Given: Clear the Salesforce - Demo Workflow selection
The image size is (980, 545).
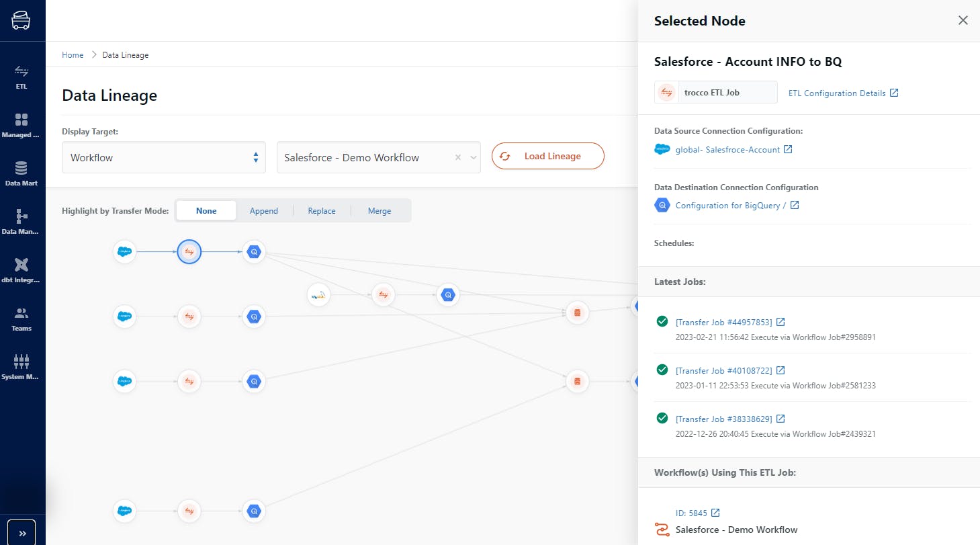Looking at the screenshot, I should [458, 157].
